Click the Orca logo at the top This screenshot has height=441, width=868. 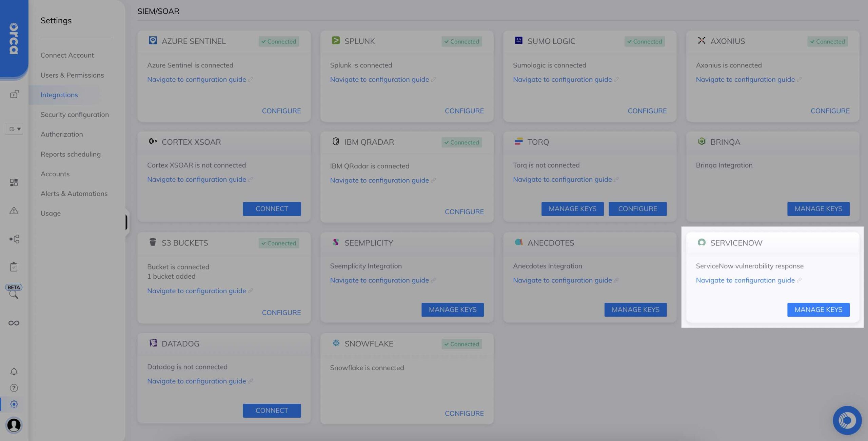click(x=14, y=37)
